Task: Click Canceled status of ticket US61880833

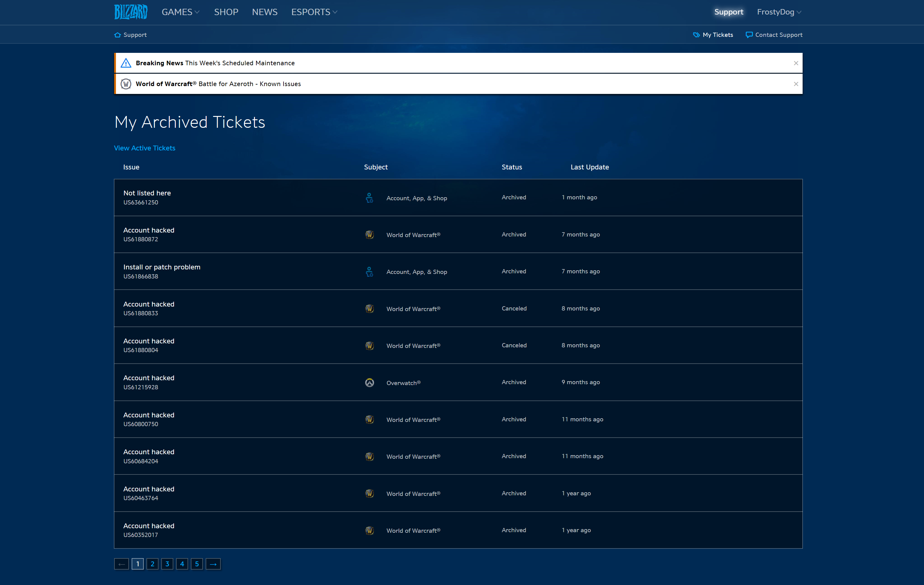Action: pyautogui.click(x=514, y=309)
